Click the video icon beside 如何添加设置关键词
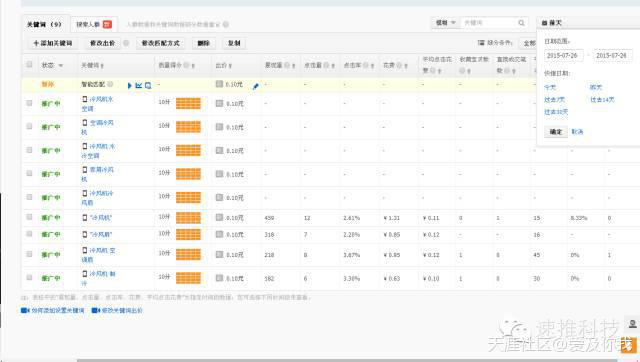The width and height of the screenshot is (640, 362). click(25, 311)
